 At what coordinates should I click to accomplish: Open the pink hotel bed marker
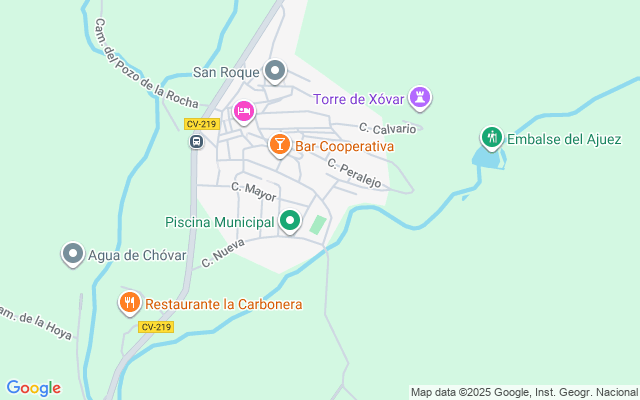point(244,112)
